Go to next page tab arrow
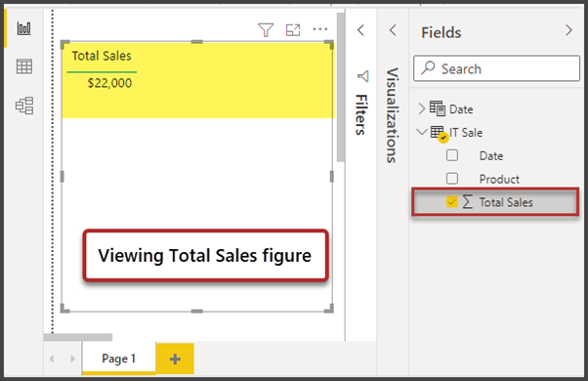588x381 pixels. (x=72, y=359)
